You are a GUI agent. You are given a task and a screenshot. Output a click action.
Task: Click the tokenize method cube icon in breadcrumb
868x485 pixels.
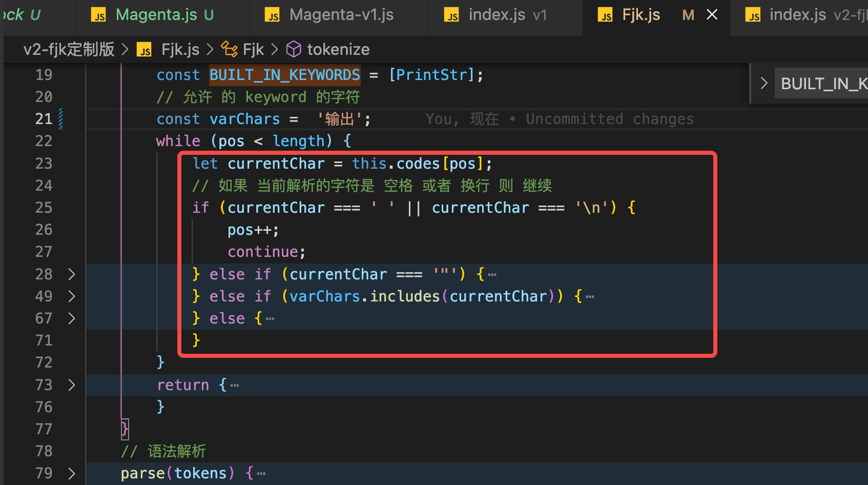tap(294, 49)
